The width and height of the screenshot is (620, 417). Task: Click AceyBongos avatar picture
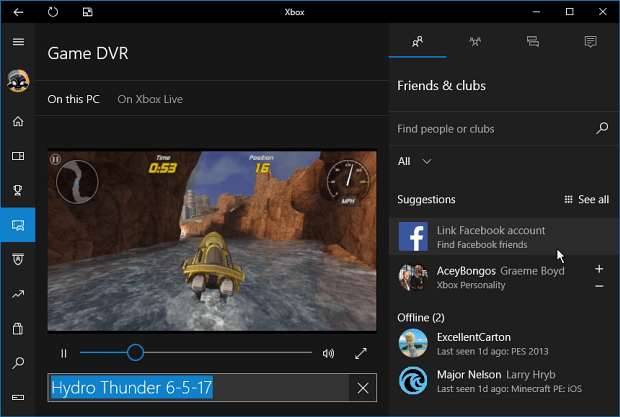click(413, 277)
